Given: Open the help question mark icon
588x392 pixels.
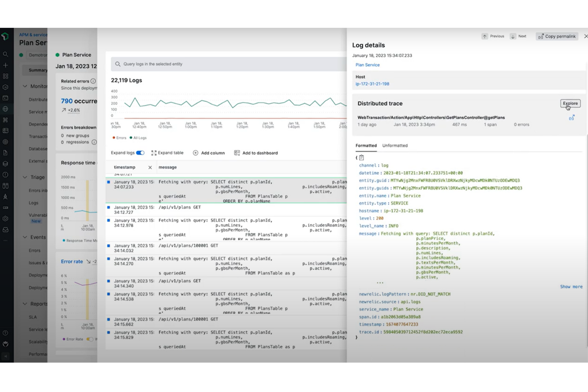Looking at the screenshot, I should click(6, 333).
